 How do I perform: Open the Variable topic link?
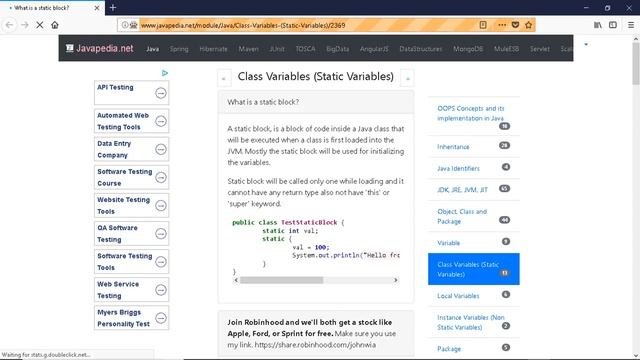click(449, 243)
